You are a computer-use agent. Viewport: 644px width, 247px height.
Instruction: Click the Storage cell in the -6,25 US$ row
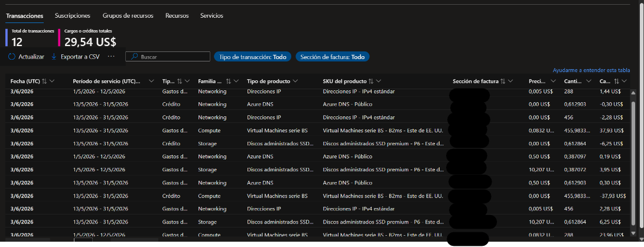[207, 144]
